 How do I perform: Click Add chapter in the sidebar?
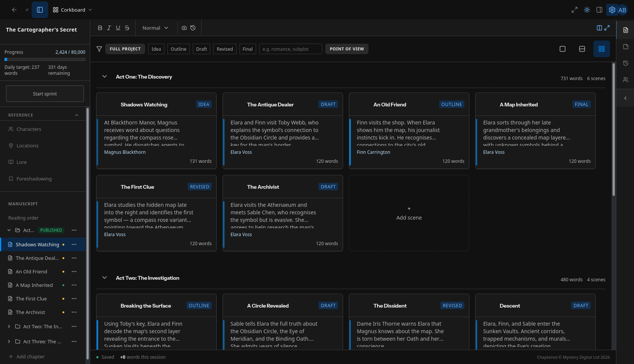coord(26,356)
